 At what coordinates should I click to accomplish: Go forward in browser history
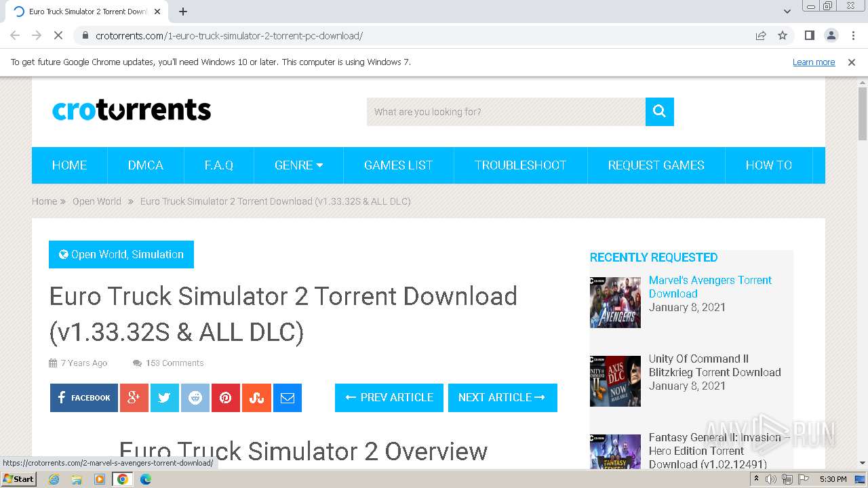[37, 35]
